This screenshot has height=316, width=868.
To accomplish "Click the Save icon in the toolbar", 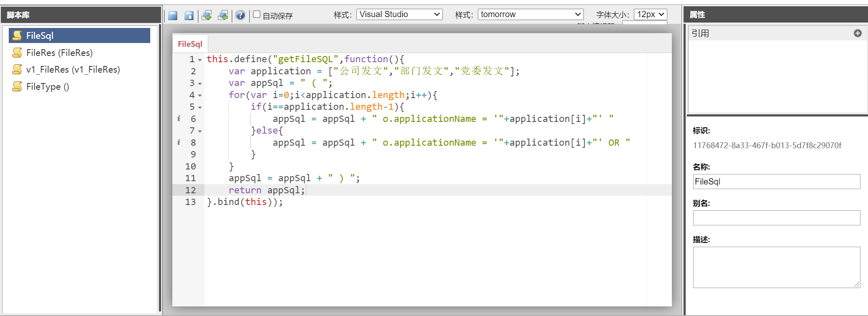I will point(173,15).
